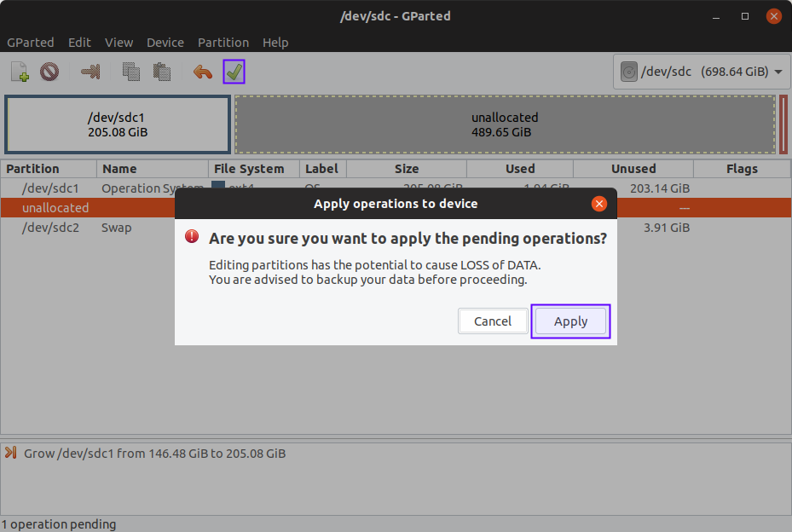792x532 pixels.
Task: Open the /dev/sdc device selector dropdown
Action: tap(702, 72)
